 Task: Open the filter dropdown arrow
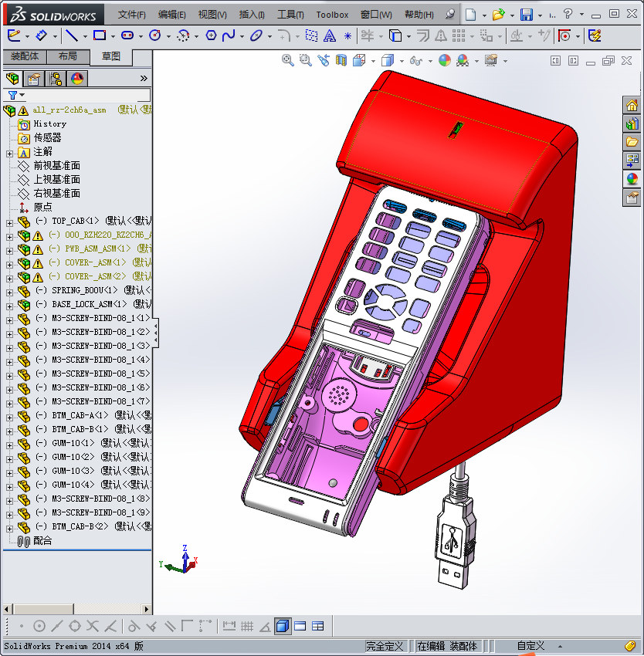pyautogui.click(x=22, y=95)
